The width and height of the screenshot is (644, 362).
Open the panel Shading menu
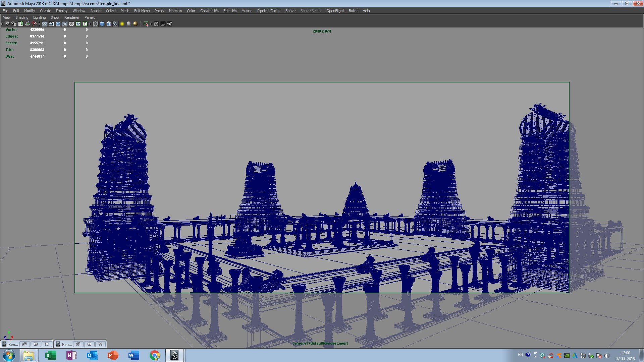tap(22, 17)
